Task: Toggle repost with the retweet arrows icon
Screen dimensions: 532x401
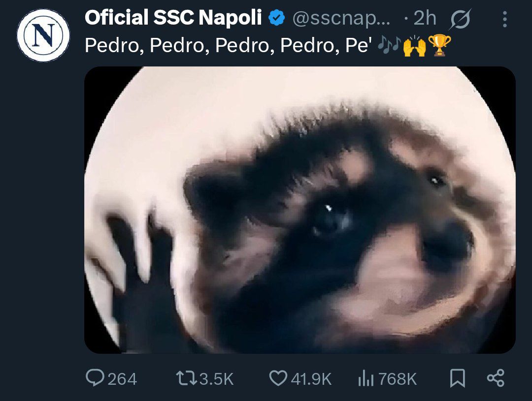Action: click(x=187, y=378)
